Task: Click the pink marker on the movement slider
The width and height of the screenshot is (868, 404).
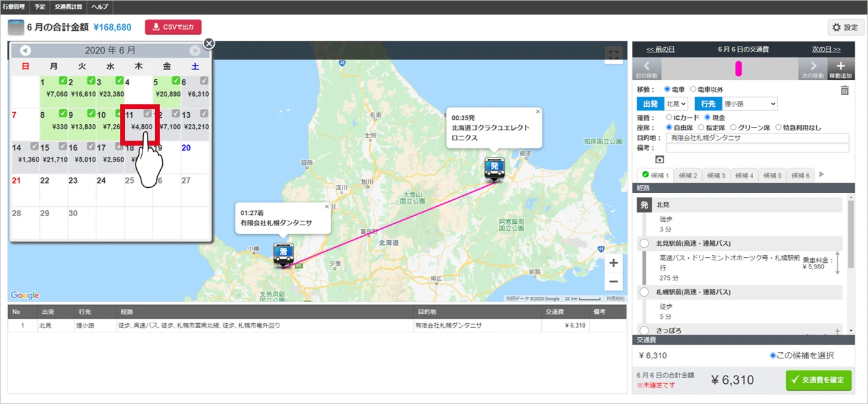Action: coord(739,69)
